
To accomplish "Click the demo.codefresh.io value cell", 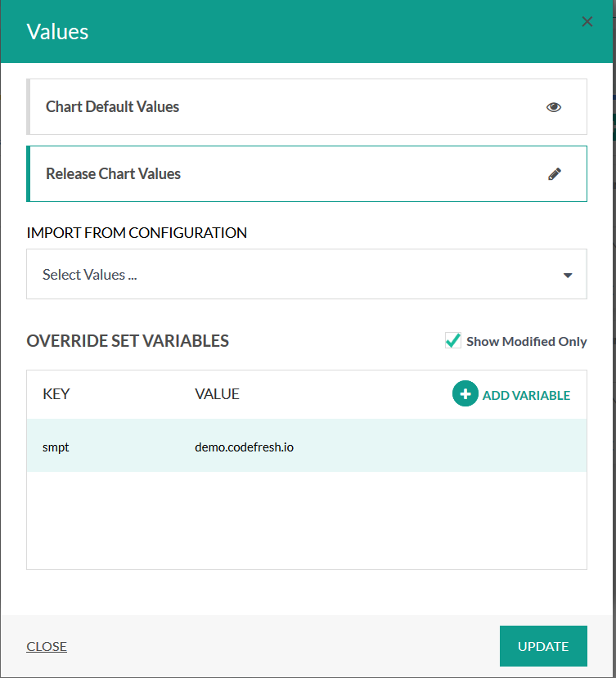I will (244, 447).
